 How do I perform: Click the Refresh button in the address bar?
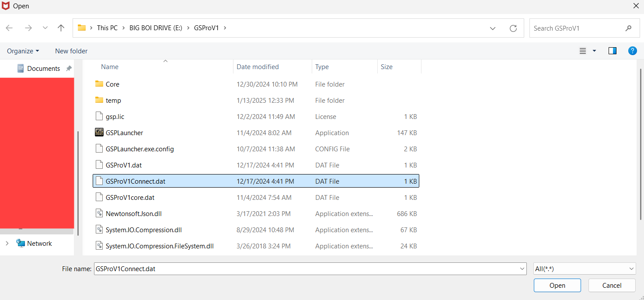coord(513,28)
